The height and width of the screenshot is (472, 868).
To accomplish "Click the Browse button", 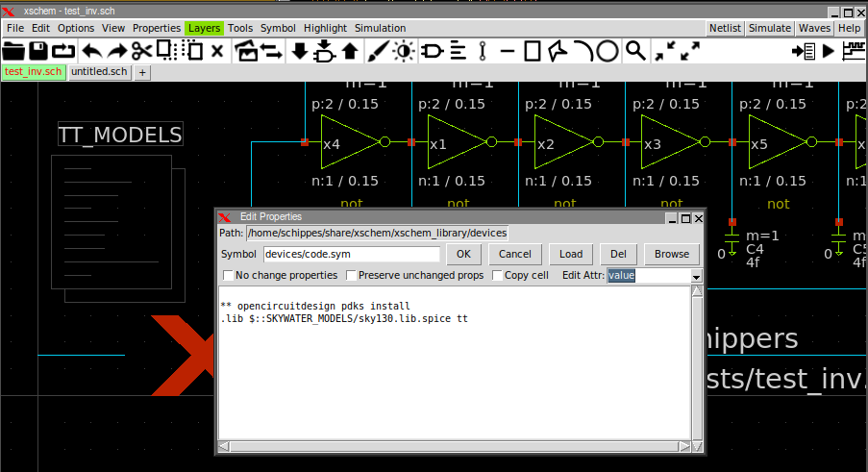I will (x=672, y=254).
